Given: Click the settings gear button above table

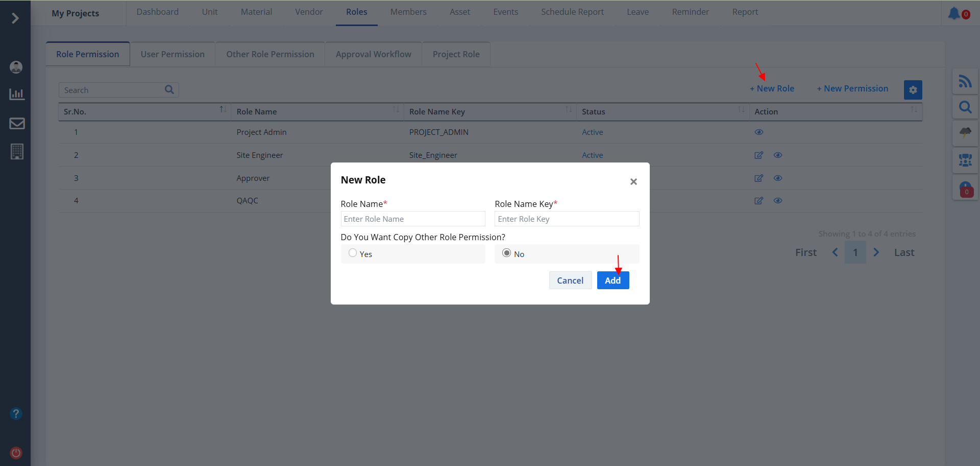Looking at the screenshot, I should click(913, 90).
